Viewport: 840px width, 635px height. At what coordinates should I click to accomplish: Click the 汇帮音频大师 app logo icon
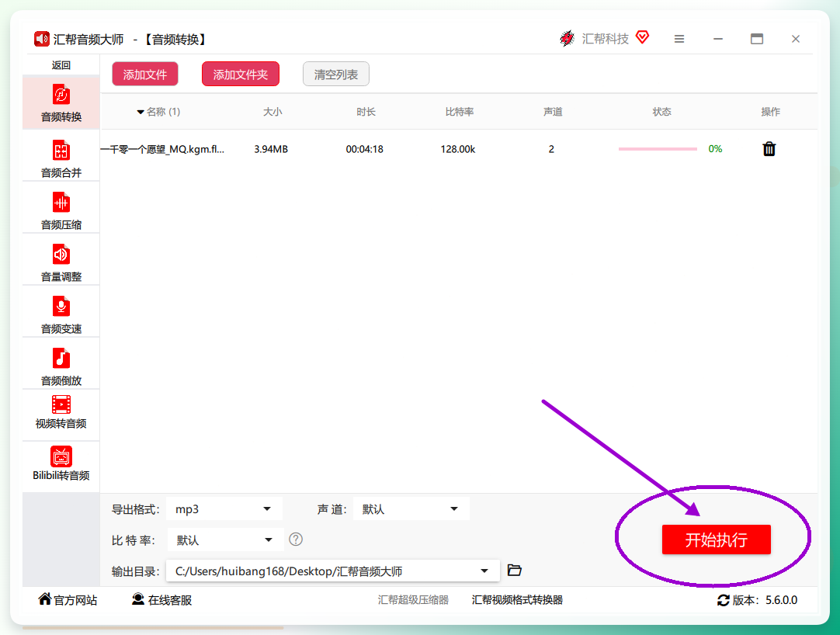point(42,39)
